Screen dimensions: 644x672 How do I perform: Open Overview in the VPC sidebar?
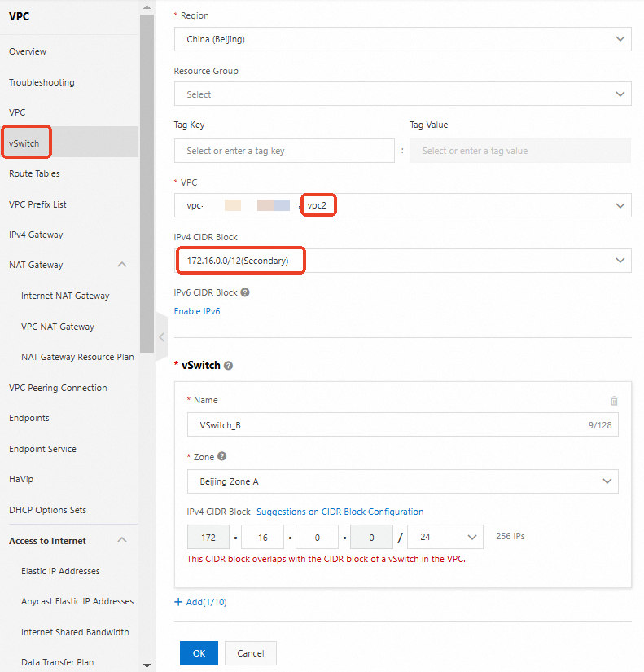click(28, 51)
